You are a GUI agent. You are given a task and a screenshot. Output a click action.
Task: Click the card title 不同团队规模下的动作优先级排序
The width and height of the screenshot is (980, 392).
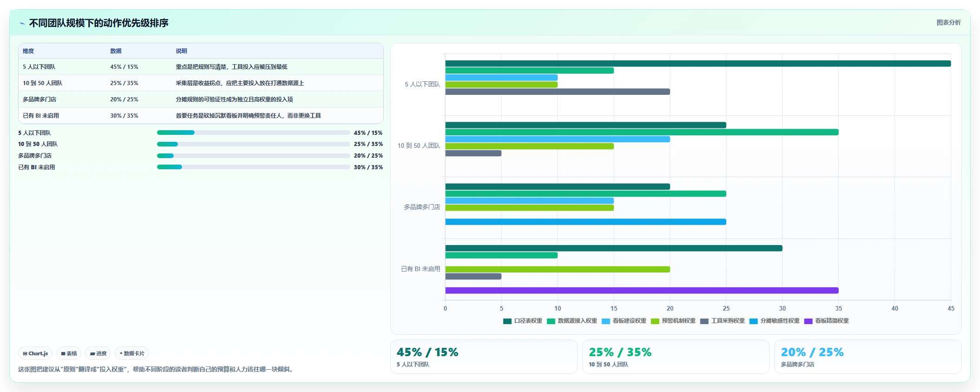(98, 23)
